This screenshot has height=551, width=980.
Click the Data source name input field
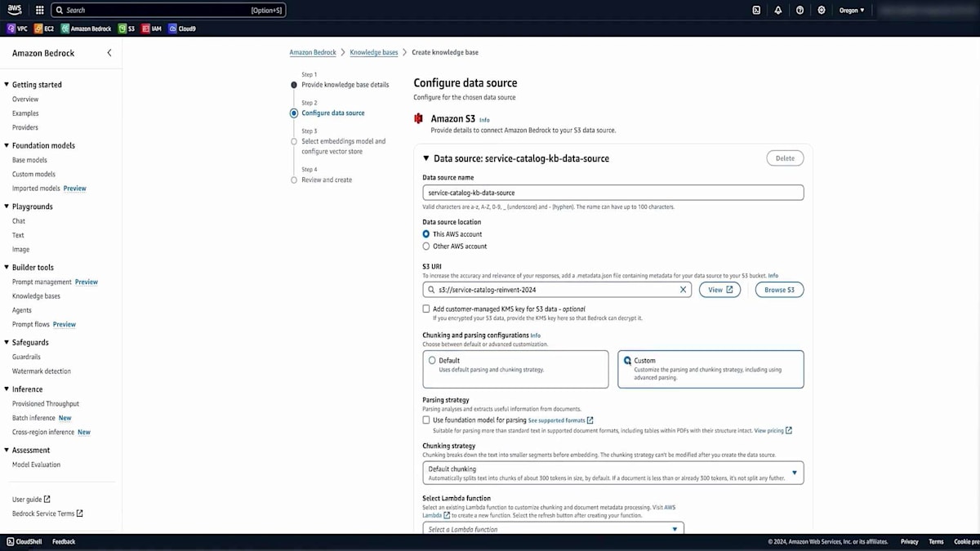click(x=612, y=193)
